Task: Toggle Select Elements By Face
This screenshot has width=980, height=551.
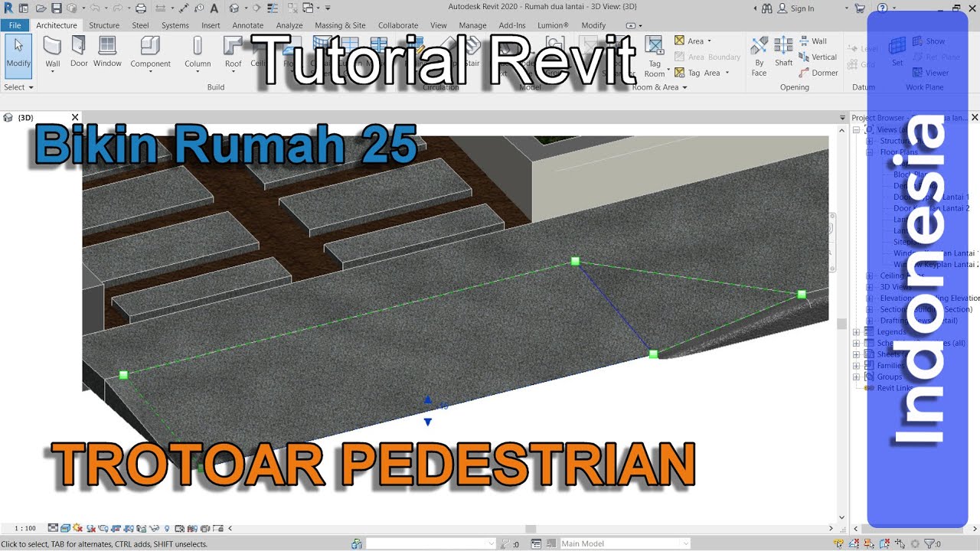Action: coord(885,543)
